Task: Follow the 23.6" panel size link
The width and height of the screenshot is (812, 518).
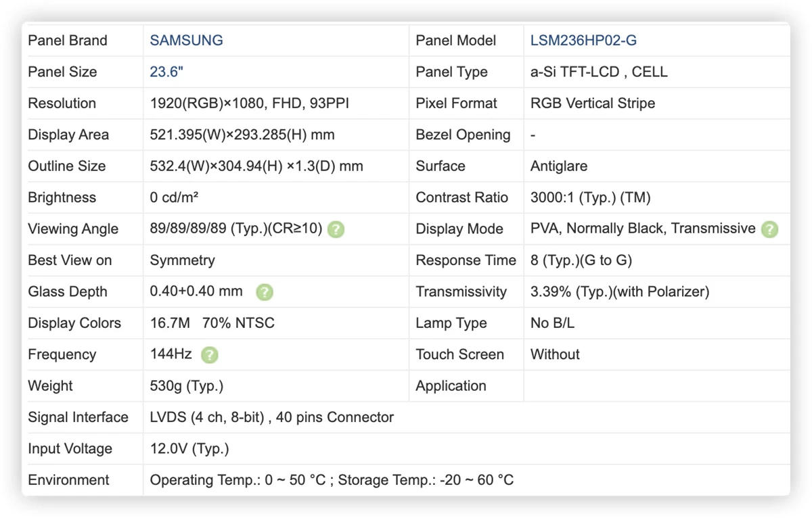Action: 166,72
